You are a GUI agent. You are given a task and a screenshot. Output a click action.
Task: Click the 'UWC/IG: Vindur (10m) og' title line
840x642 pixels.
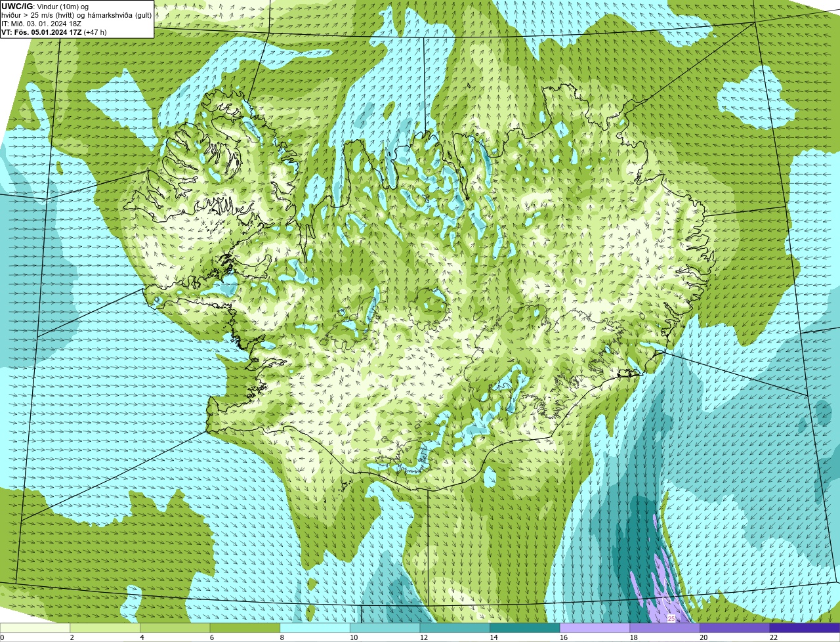point(45,6)
